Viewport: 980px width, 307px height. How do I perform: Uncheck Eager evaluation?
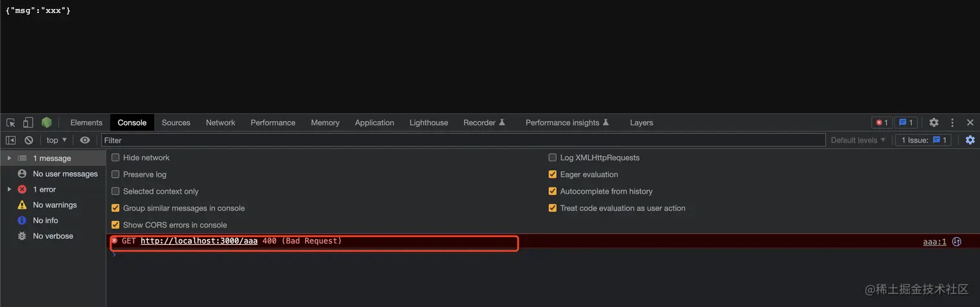pos(553,174)
